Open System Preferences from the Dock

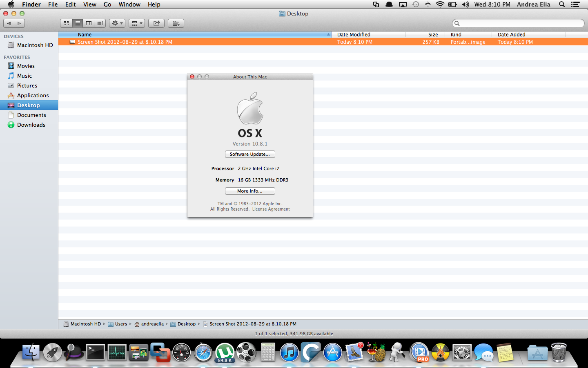[462, 352]
